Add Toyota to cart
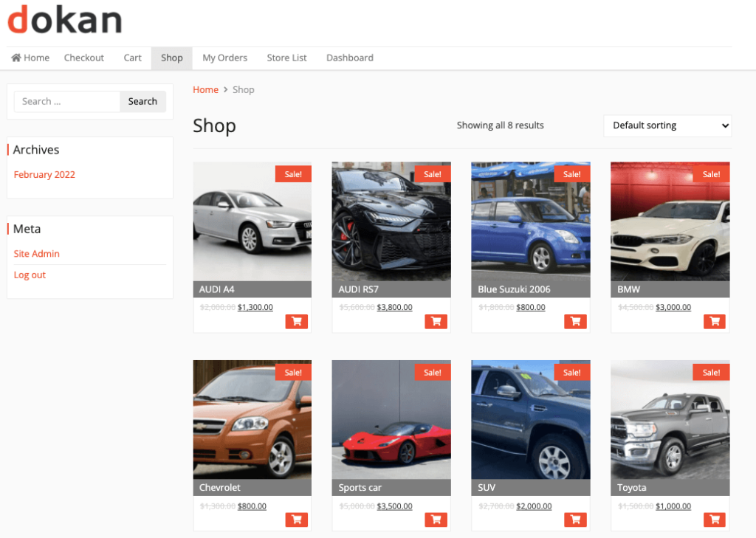 tap(715, 520)
